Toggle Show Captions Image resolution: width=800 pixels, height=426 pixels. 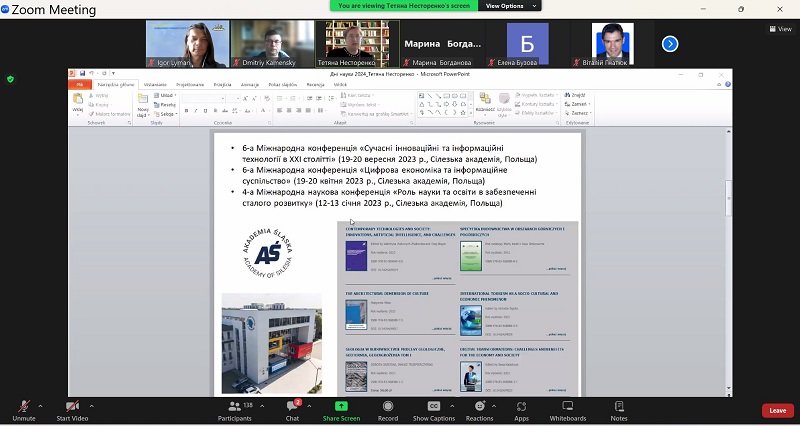(433, 407)
